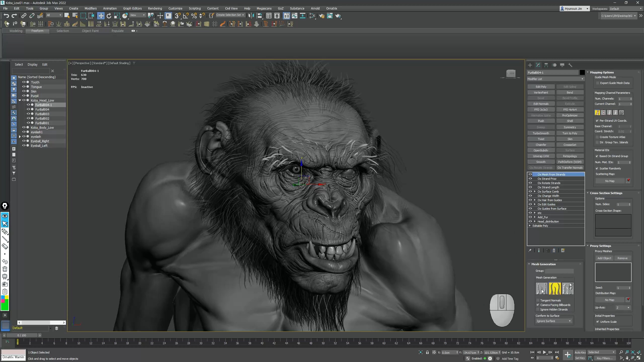Uncheck Camera Facing Billboards
This screenshot has height=362, width=644.
[538, 305]
